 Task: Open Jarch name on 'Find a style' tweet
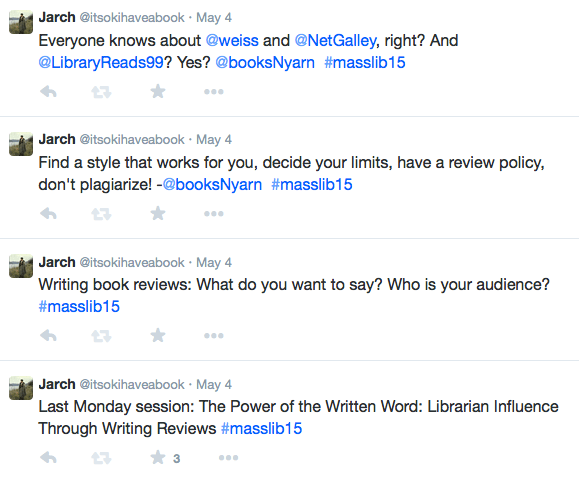tap(57, 139)
